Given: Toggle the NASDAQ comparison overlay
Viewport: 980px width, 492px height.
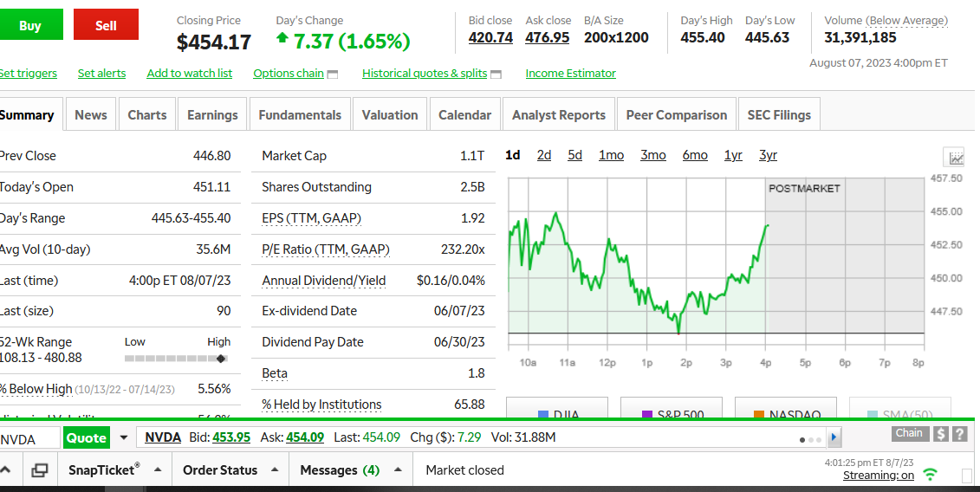Looking at the screenshot, I should tap(786, 414).
